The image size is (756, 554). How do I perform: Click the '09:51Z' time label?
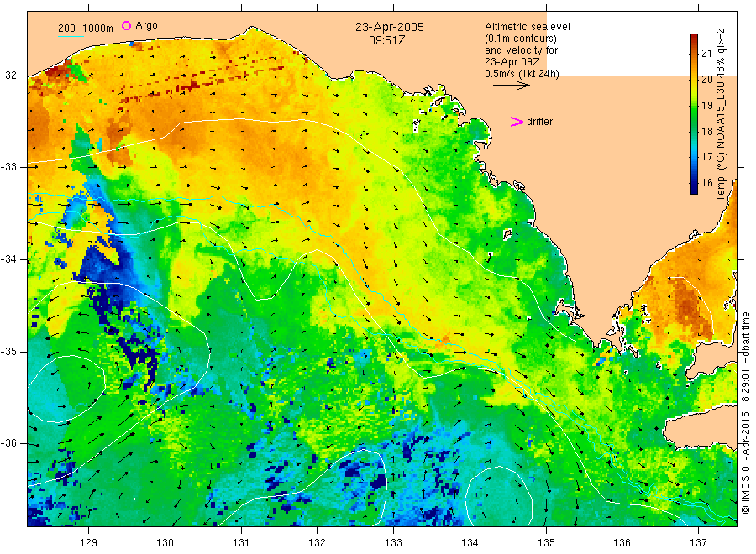[386, 40]
